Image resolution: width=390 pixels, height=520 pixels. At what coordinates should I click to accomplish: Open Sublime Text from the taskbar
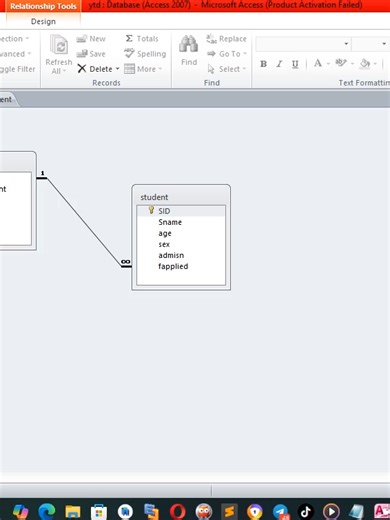coord(229,511)
